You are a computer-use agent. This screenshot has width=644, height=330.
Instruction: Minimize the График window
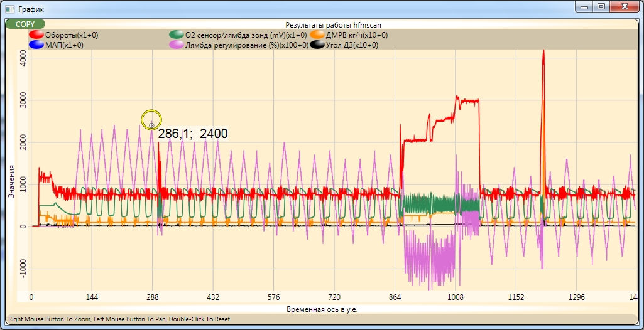(584, 7)
